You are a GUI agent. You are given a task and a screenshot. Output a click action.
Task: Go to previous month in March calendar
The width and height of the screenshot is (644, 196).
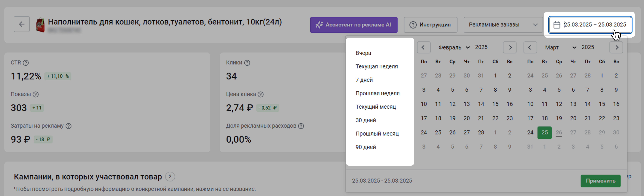530,47
